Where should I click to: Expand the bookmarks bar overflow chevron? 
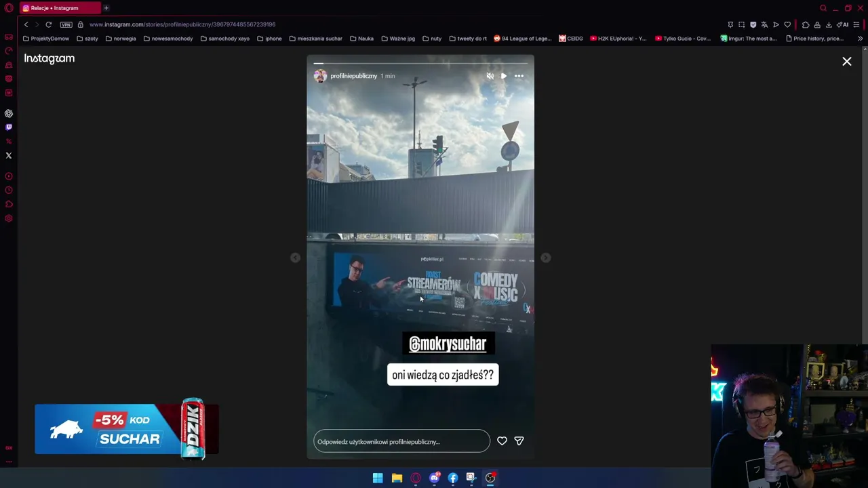860,39
